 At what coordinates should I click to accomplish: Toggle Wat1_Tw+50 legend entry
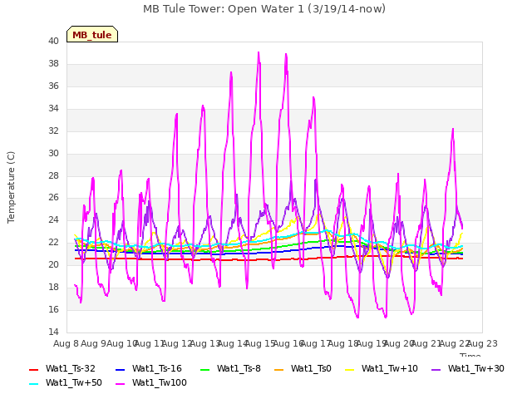[x=66, y=383]
